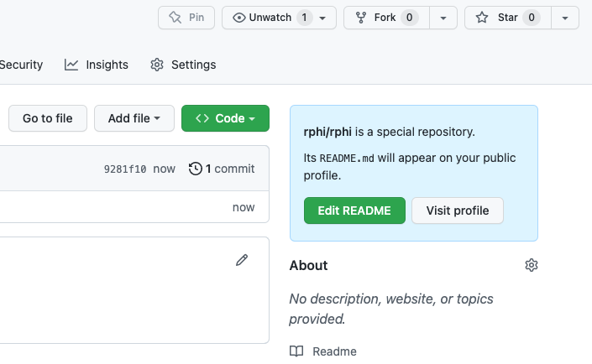This screenshot has width=592, height=364.
Task: Click the Pin repository icon
Action: pyautogui.click(x=175, y=18)
